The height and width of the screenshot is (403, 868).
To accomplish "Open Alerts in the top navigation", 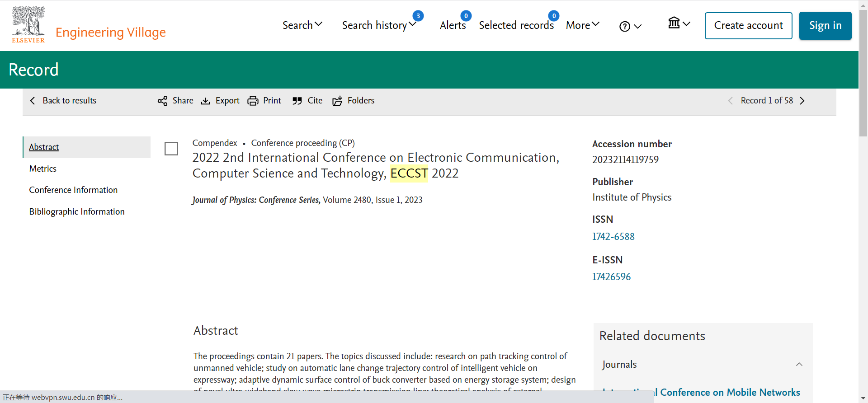I will [x=453, y=25].
